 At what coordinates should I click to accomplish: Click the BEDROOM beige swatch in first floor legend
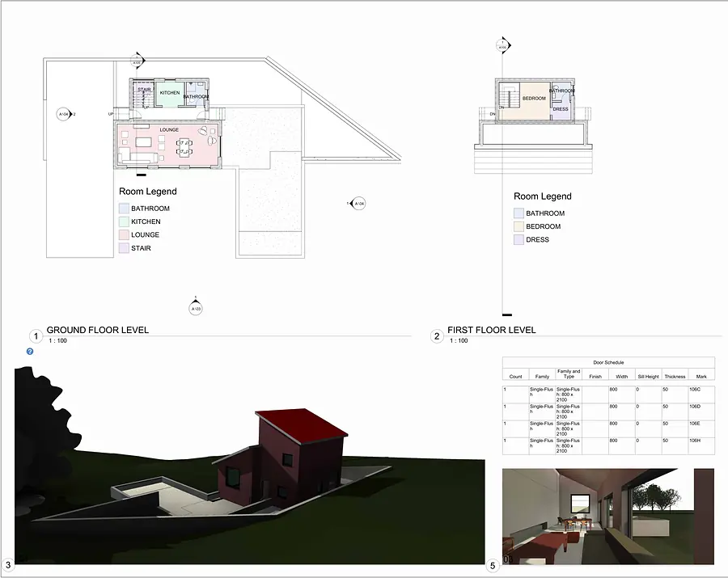click(519, 226)
